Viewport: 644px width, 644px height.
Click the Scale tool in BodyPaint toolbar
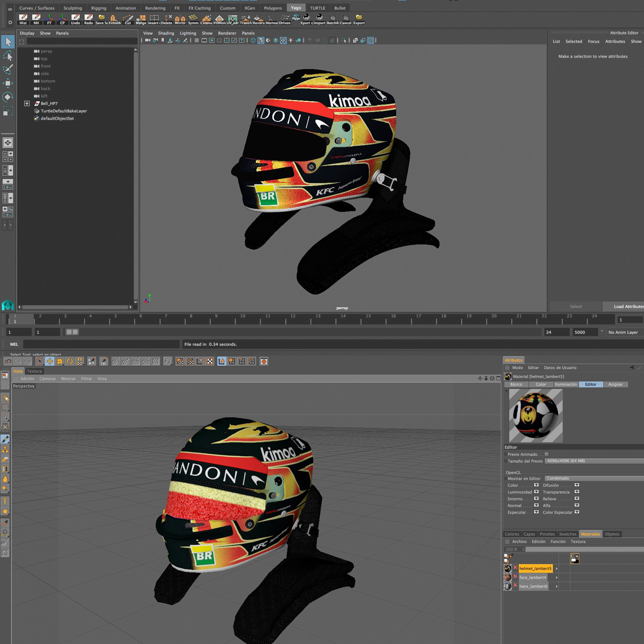(60, 361)
